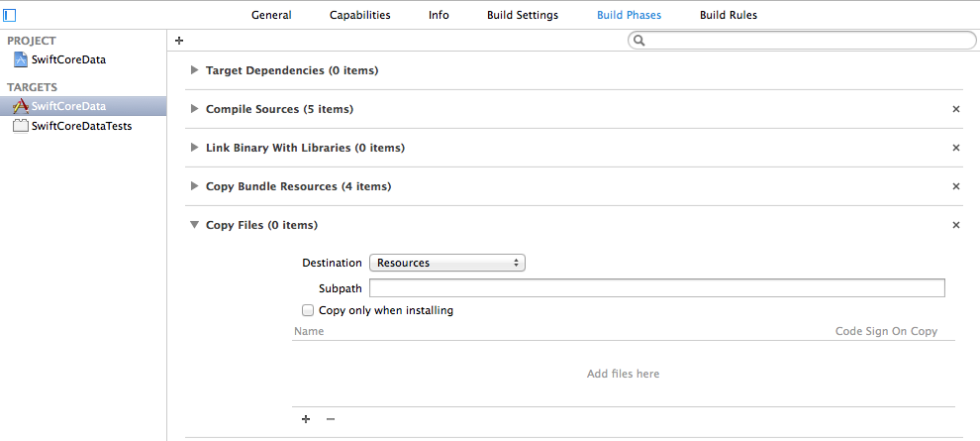The height and width of the screenshot is (441, 980).
Task: Open the Capabilities tab
Action: 359,15
